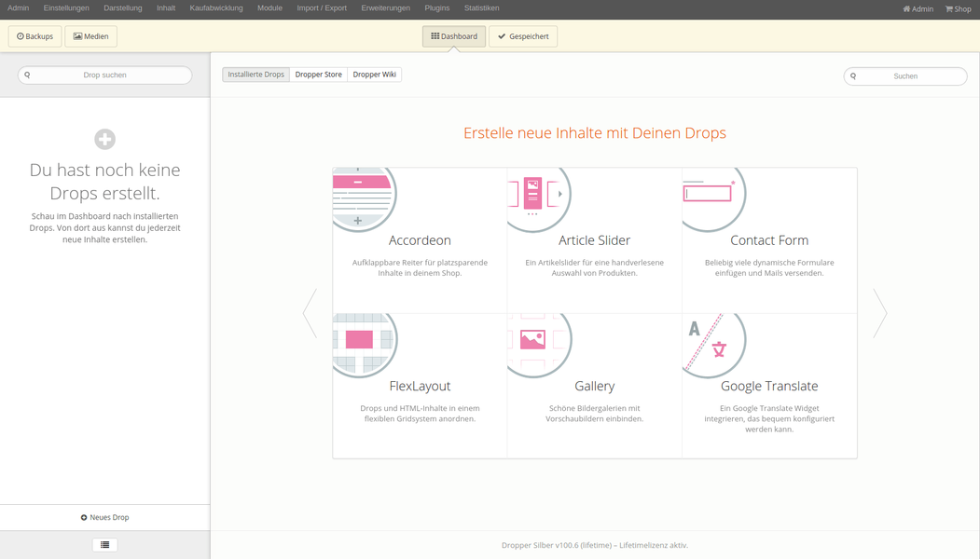
Task: Click the Google Translate icon
Action: click(x=713, y=346)
